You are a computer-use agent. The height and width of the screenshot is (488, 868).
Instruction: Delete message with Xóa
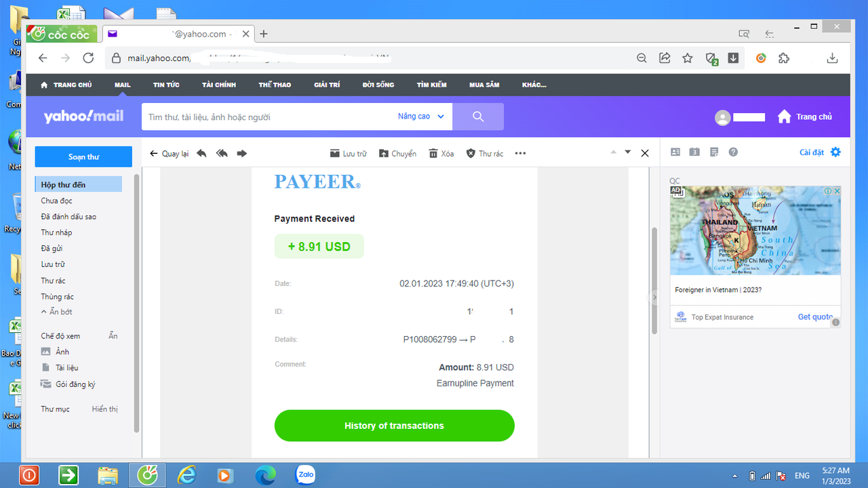click(x=441, y=154)
